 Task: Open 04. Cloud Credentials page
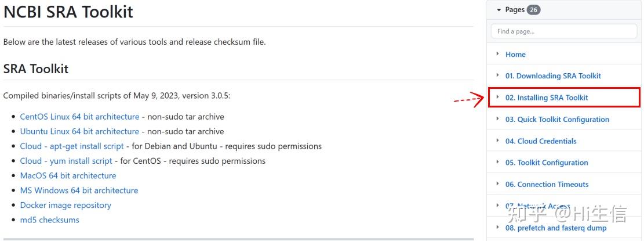tap(541, 141)
